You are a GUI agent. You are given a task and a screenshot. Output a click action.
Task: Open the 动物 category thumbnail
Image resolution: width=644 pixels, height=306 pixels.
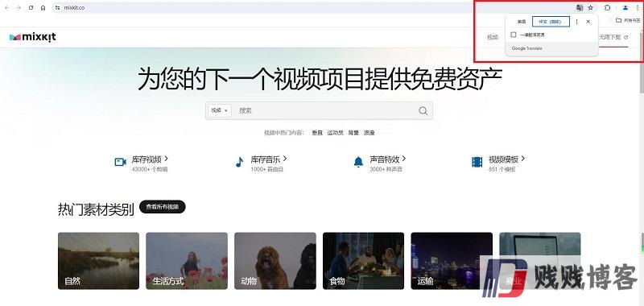point(275,261)
